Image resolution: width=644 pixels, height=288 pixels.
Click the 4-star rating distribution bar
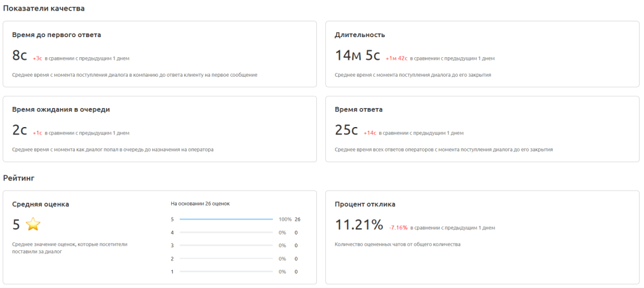[x=226, y=233]
